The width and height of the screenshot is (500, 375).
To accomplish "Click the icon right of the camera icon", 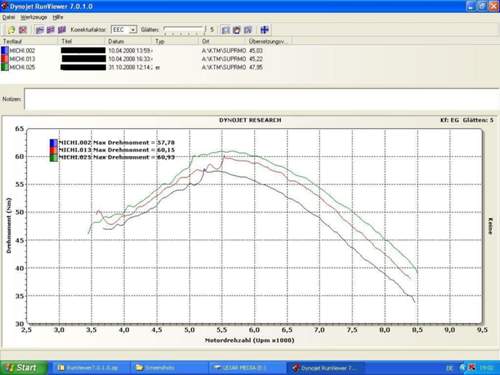I will pyautogui.click(x=248, y=30).
